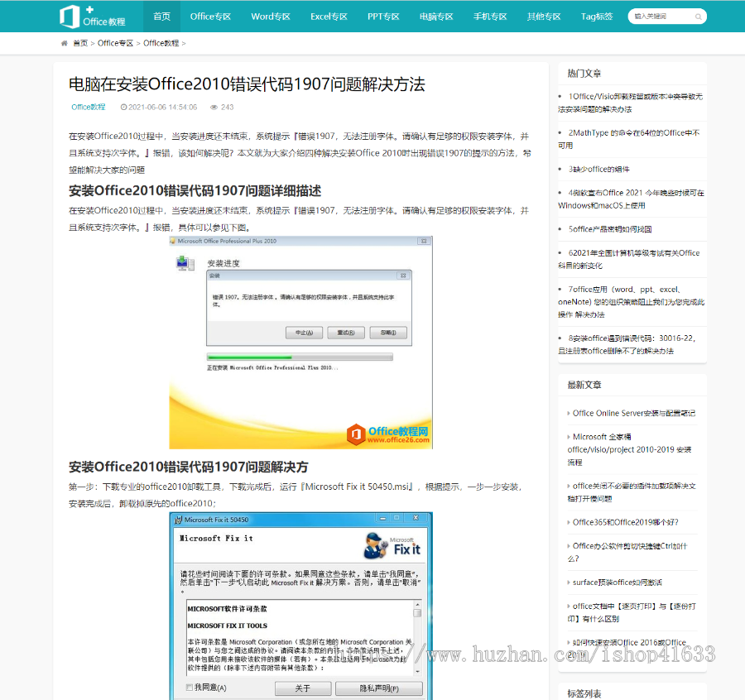
Task: Click the home icon in breadcrumb
Action: (65, 43)
